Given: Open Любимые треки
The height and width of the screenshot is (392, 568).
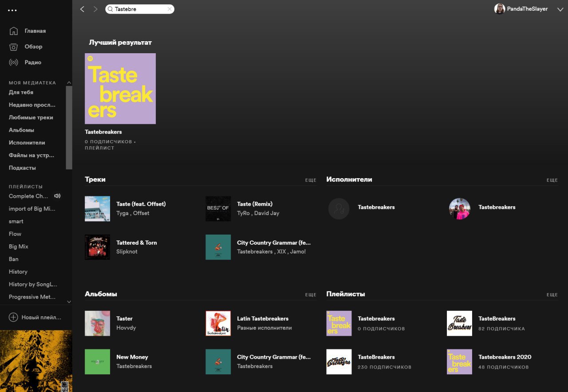Looking at the screenshot, I should coord(31,118).
